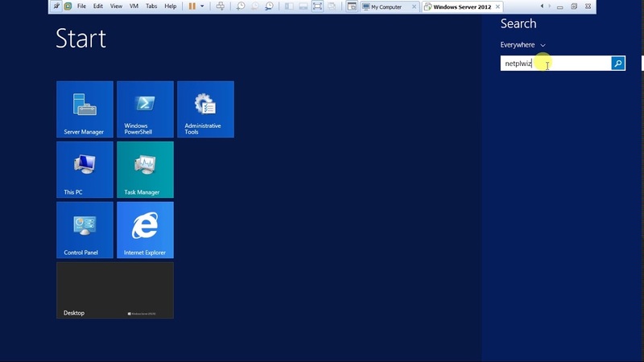644x362 pixels.
Task: Open the VMware File menu
Action: [82, 6]
